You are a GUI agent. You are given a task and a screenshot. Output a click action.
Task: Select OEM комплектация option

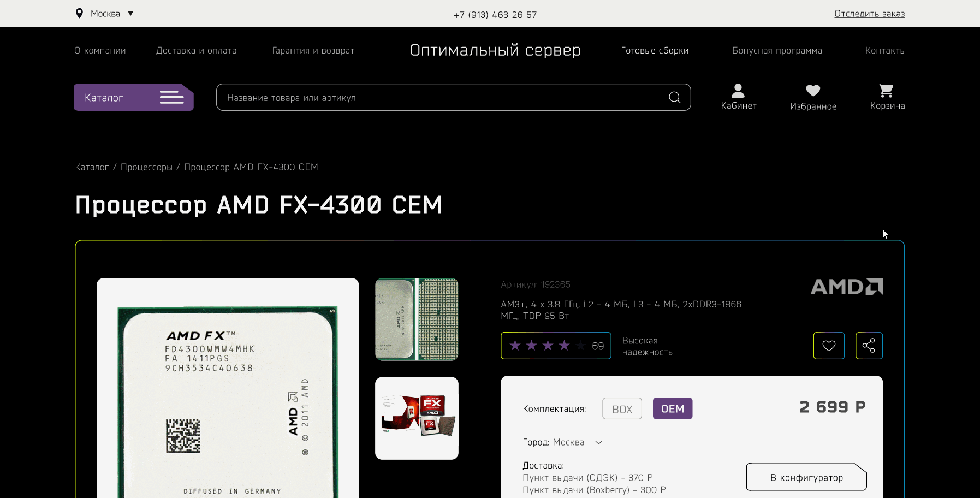(673, 408)
